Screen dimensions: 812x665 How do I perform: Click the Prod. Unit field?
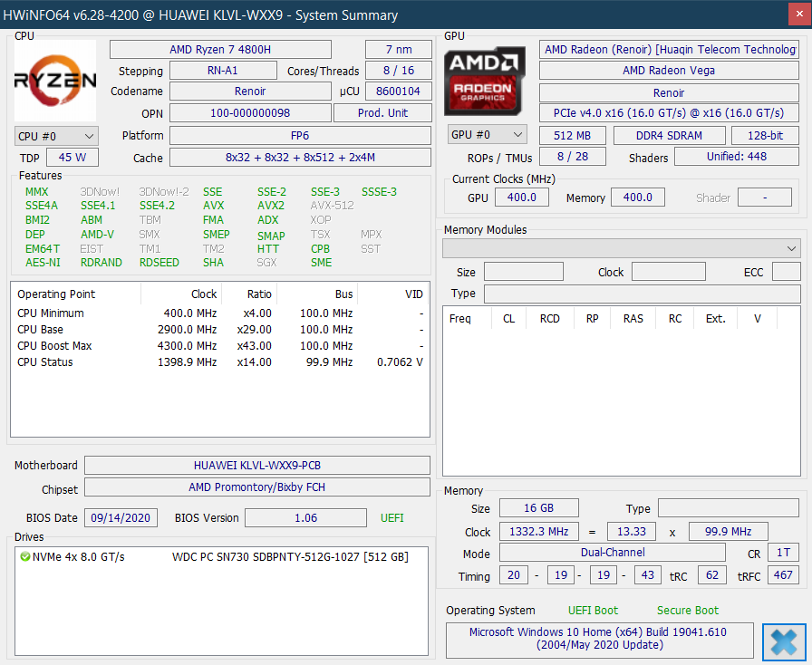(382, 113)
